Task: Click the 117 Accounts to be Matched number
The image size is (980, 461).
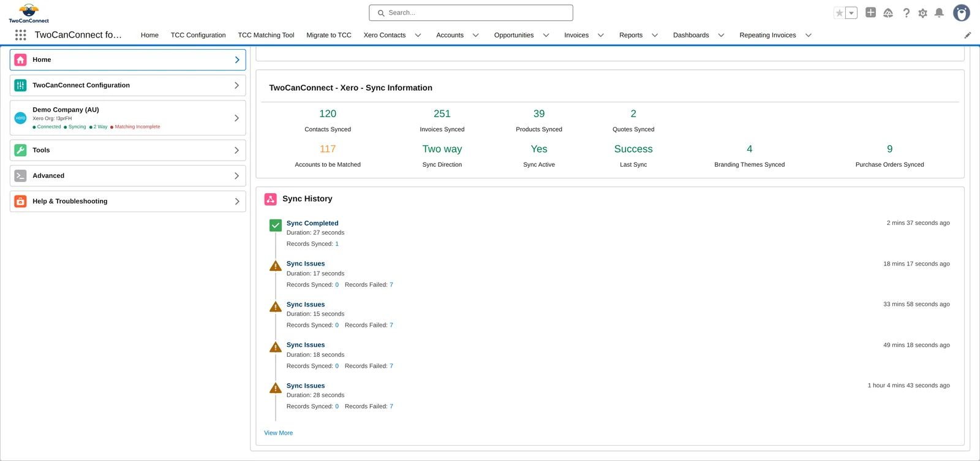Action: [328, 149]
